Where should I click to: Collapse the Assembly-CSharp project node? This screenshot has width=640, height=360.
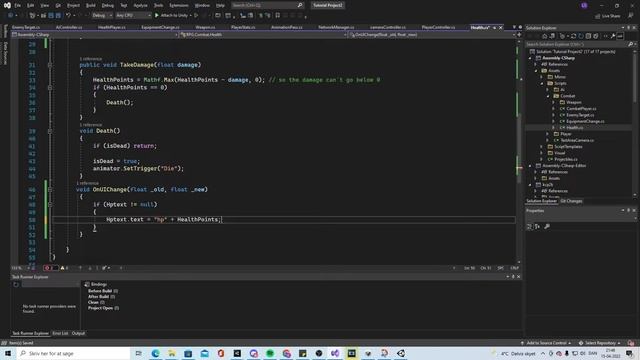click(531, 58)
